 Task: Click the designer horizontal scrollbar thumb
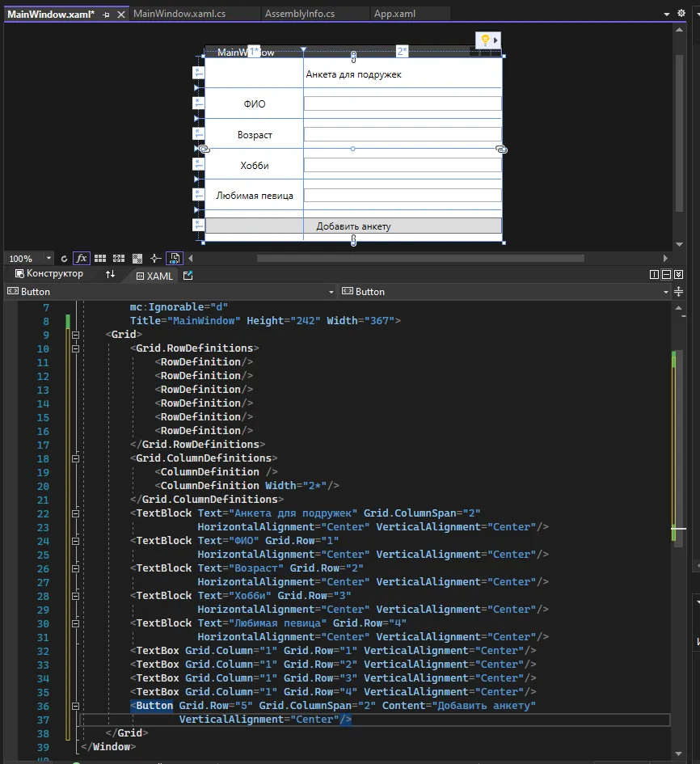[x=420, y=258]
